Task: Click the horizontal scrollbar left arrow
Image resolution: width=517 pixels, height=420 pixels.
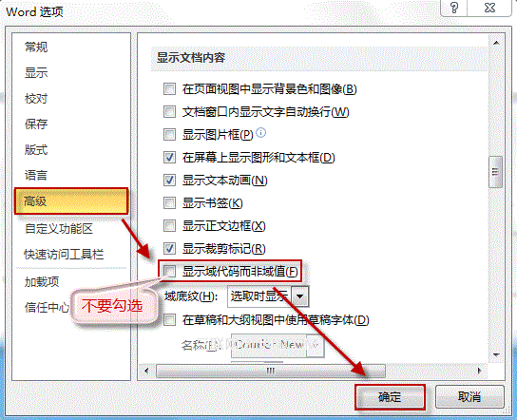Action: (146, 371)
